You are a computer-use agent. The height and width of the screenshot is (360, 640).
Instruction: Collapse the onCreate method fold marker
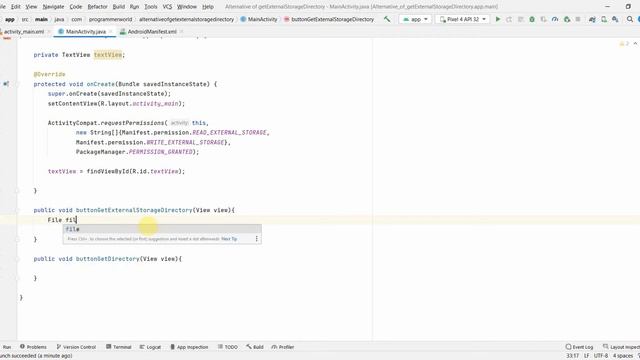pos(17,84)
